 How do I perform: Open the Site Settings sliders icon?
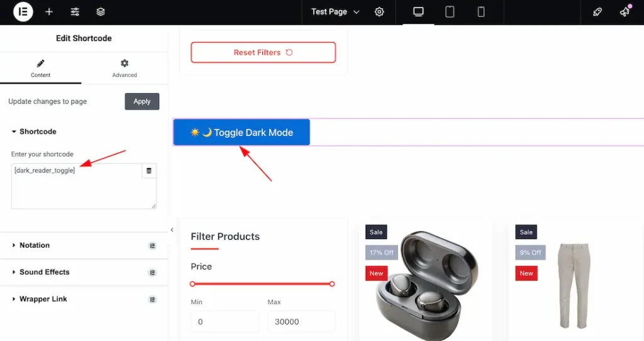(75, 12)
